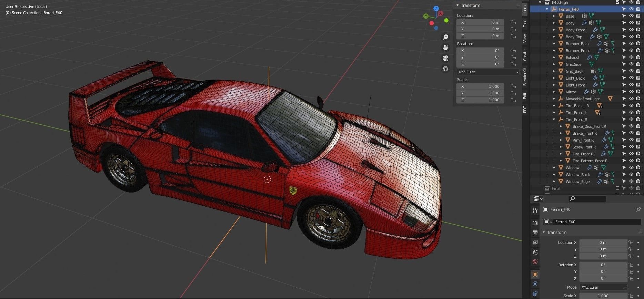Switch perspective/orthographic with grid icon
This screenshot has width=644, height=299.
click(x=445, y=69)
